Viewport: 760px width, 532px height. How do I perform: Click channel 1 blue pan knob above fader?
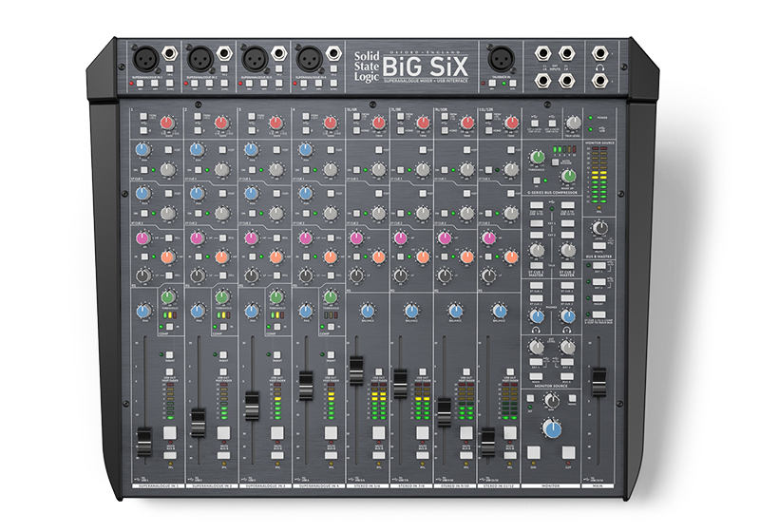[143, 311]
